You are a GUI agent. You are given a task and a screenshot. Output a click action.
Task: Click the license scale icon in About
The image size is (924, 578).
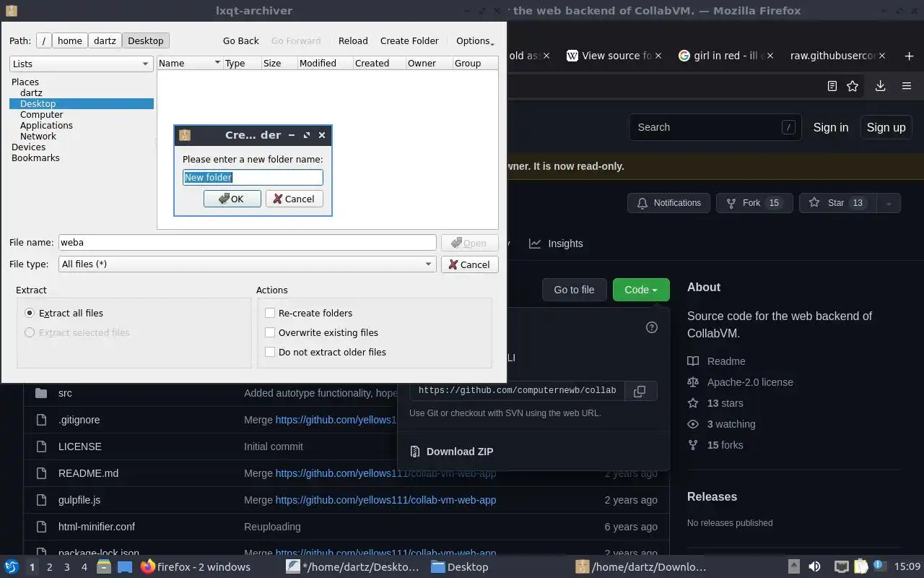693,382
